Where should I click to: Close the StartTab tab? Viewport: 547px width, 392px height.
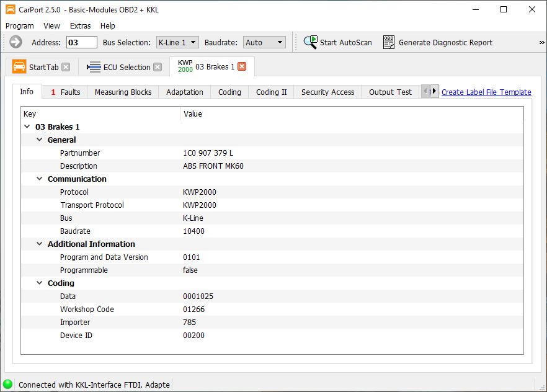click(66, 67)
